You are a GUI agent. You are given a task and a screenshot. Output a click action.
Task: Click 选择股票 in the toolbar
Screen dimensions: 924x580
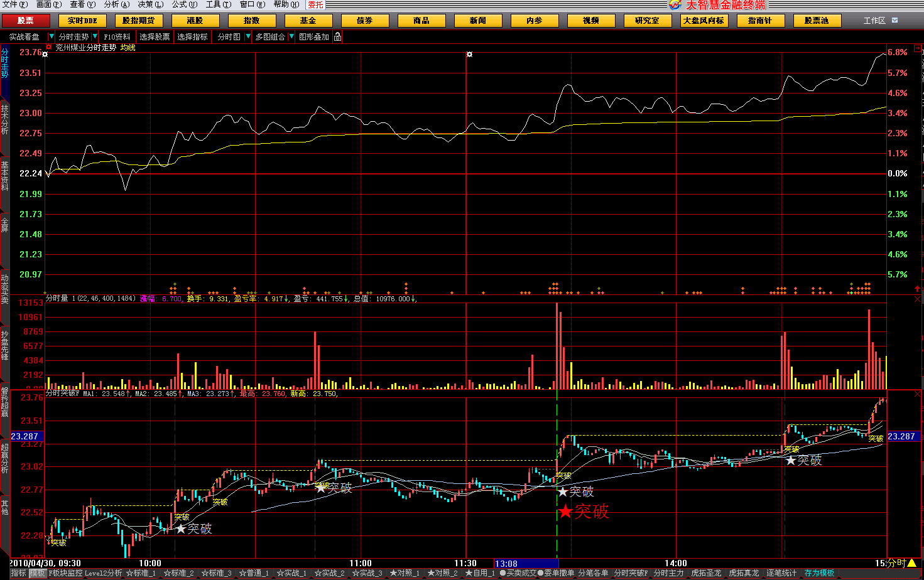pos(155,37)
